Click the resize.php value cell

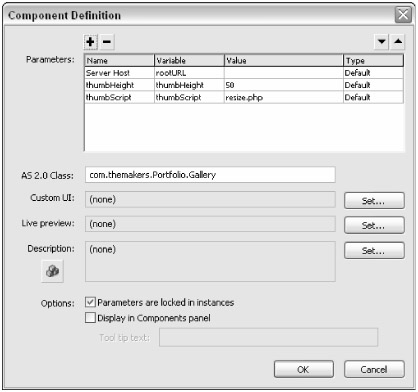[284, 98]
